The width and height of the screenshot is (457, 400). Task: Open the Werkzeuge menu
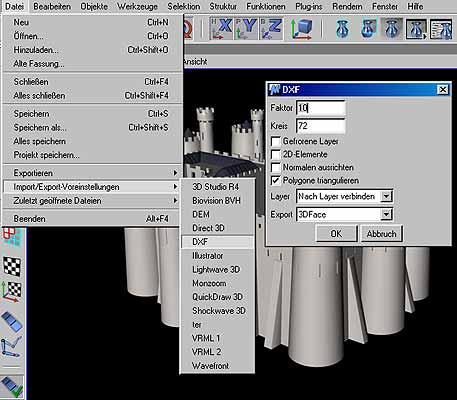click(138, 6)
